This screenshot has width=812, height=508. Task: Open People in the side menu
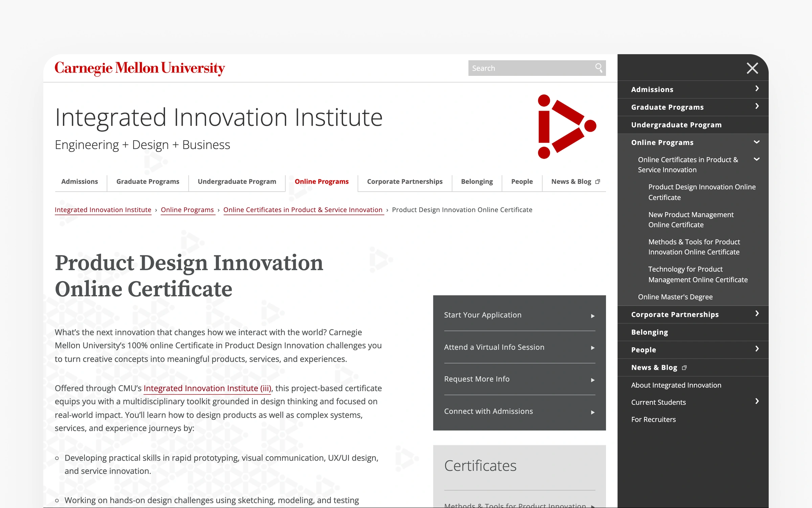[643, 350]
